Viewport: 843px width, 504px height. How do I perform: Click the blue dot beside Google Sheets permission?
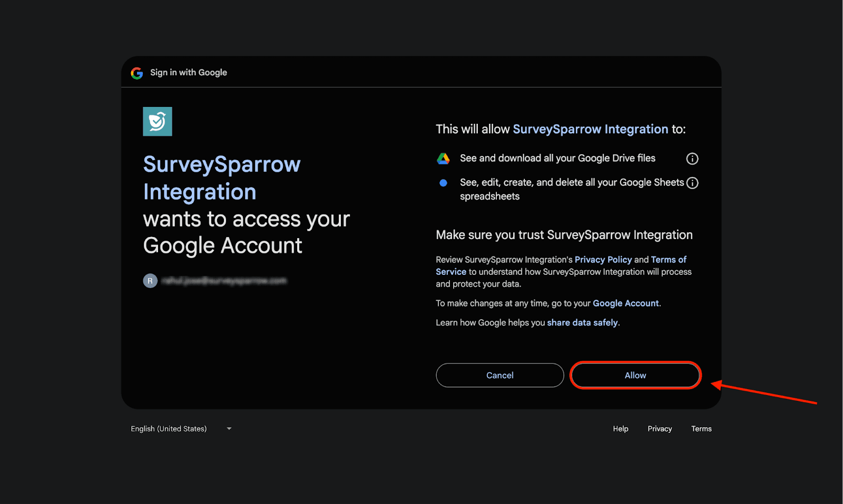point(443,183)
